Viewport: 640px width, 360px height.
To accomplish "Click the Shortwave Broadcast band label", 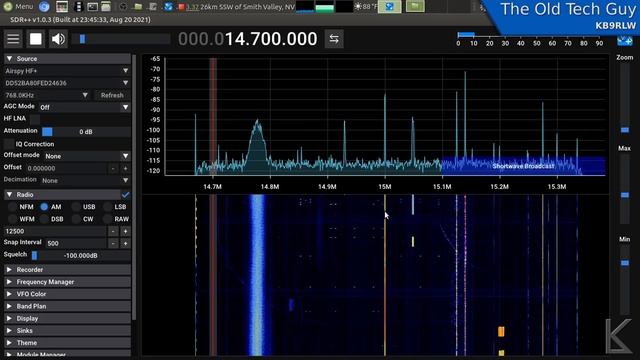I will pos(523,166).
